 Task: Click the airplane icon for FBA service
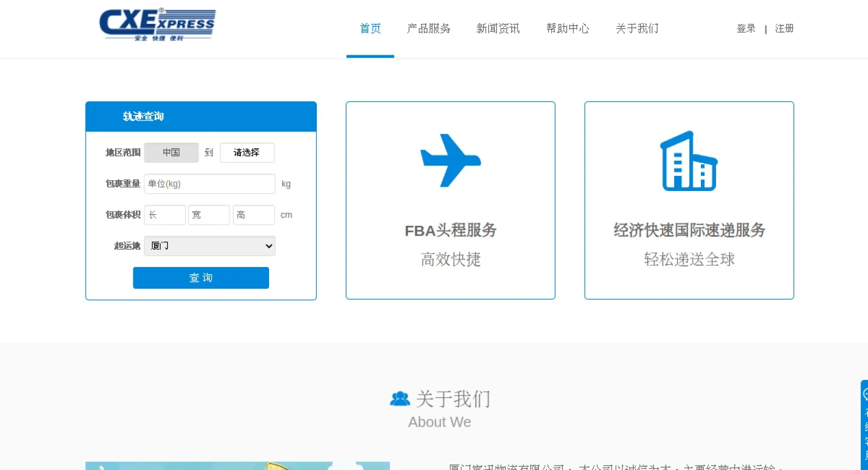click(x=450, y=161)
